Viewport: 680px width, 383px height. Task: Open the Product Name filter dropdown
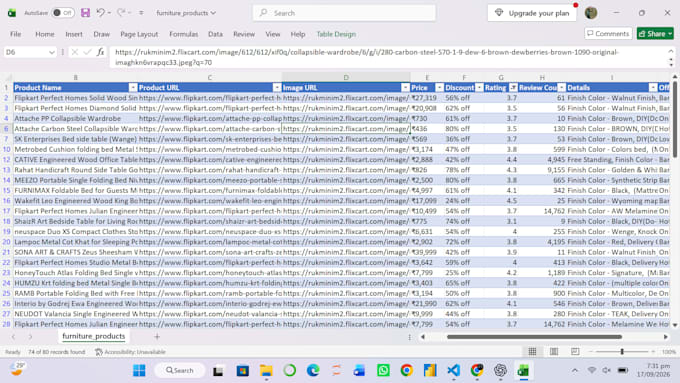pos(133,88)
